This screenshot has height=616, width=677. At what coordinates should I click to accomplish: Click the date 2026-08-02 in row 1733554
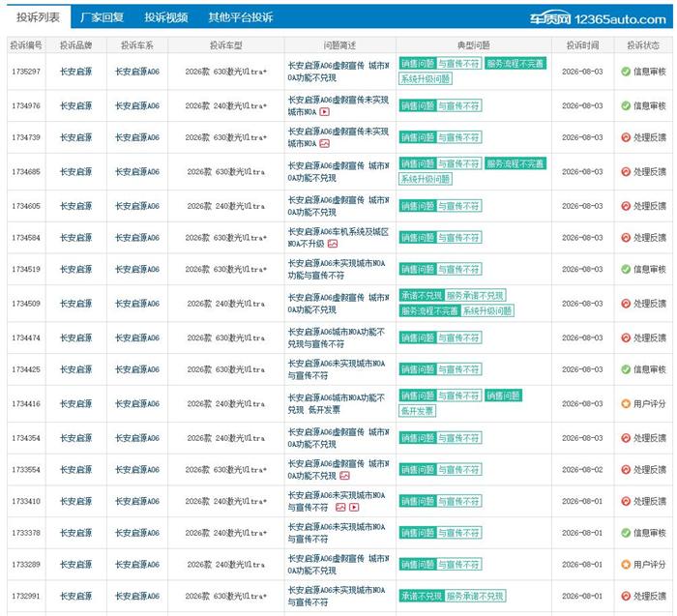tap(582, 470)
